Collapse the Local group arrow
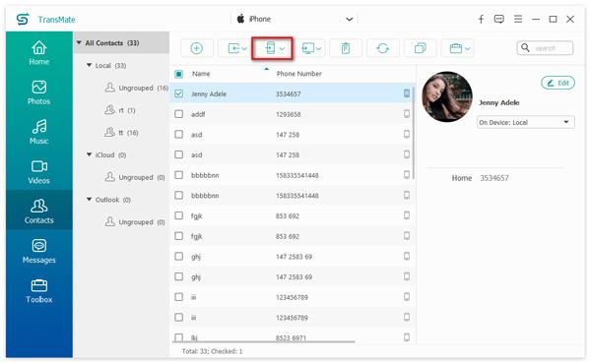Screen dimensions: 591x364 click(x=89, y=65)
